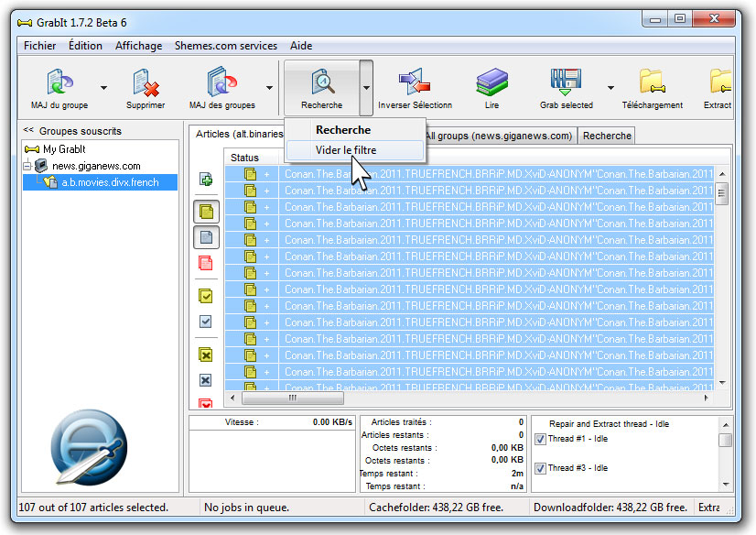Click the MAJ du groupe toolbar icon
The image size is (756, 535).
(60, 81)
